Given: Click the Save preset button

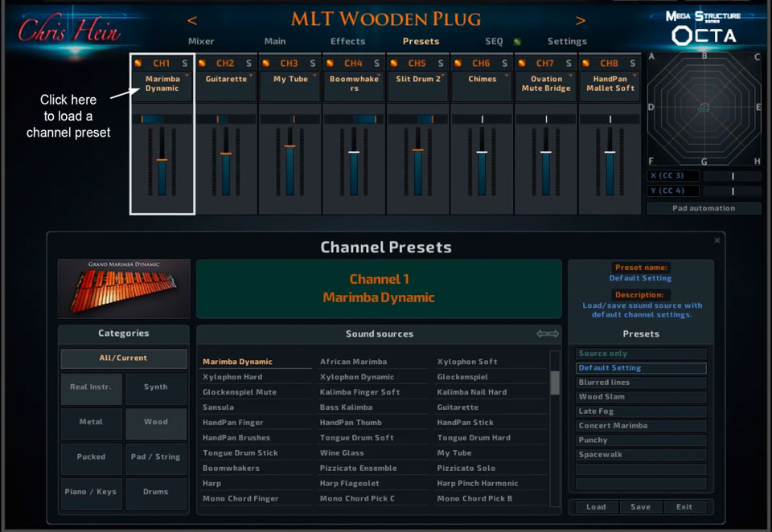Looking at the screenshot, I should (640, 507).
